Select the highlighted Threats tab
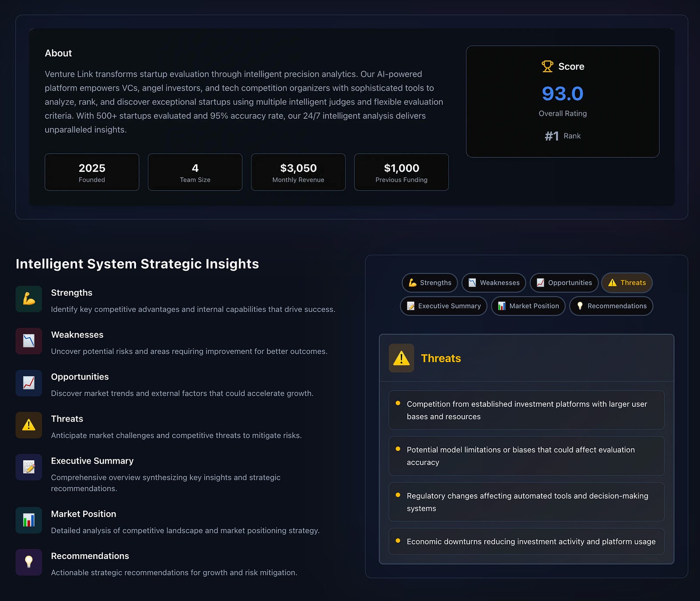The height and width of the screenshot is (601, 700). coord(627,283)
